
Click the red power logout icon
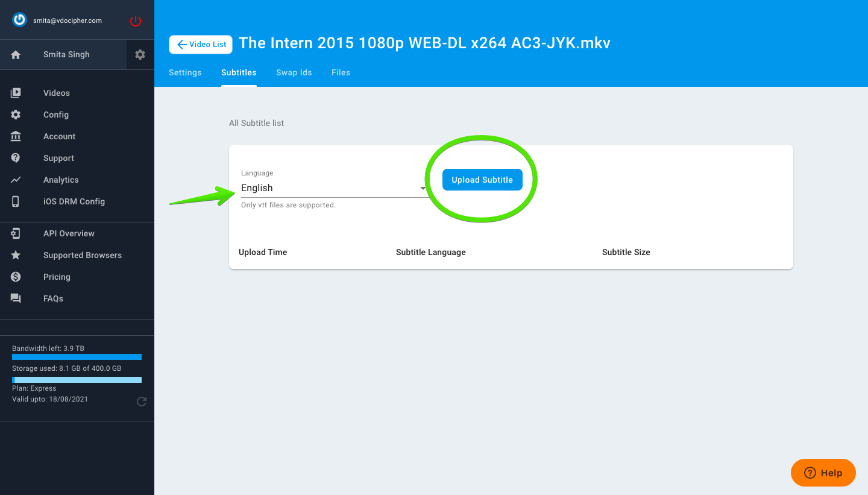point(136,20)
